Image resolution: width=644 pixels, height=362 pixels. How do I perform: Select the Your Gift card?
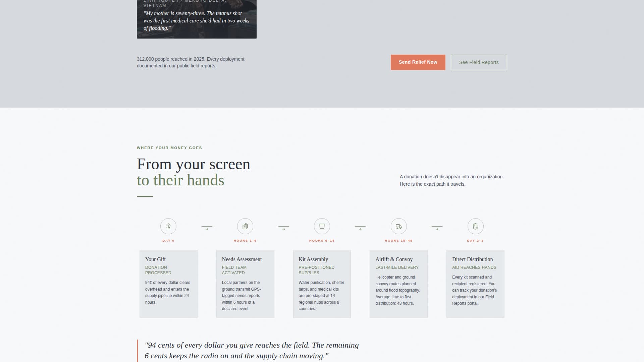[168, 284]
